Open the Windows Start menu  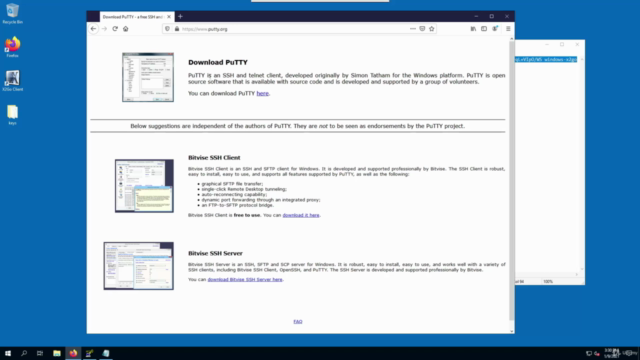coord(8,353)
